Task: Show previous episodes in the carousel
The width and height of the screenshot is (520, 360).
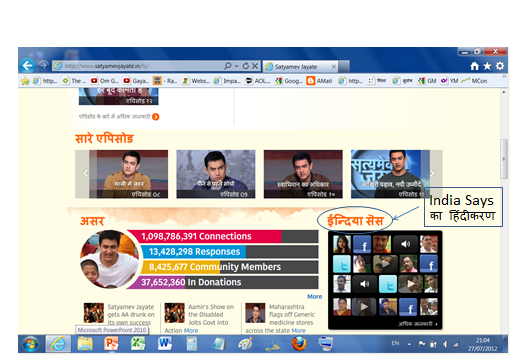Action: point(85,173)
